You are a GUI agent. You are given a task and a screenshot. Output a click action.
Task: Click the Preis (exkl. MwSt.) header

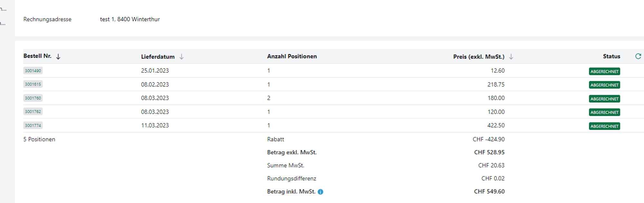coord(478,57)
